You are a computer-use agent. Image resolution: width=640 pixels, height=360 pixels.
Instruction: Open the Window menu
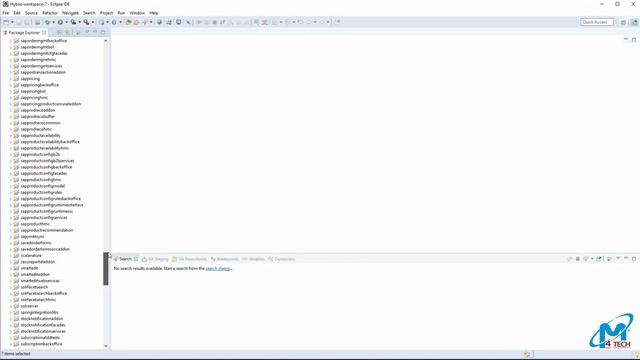click(137, 13)
